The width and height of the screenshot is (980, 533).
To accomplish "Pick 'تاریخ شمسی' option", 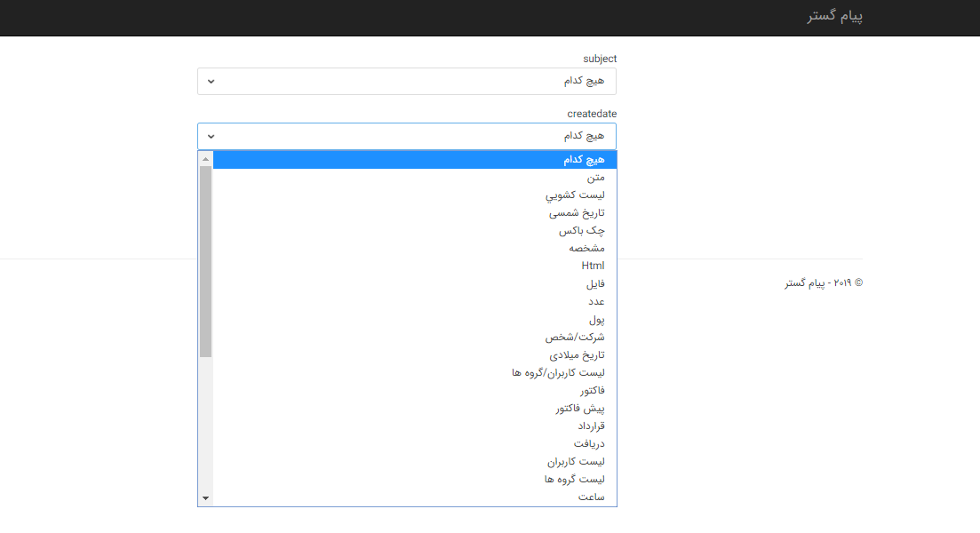I will coord(414,213).
